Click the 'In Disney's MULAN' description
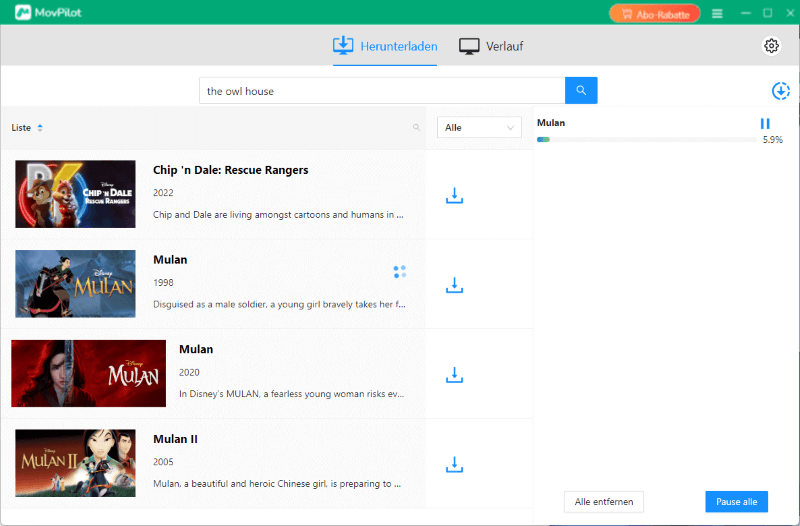The height and width of the screenshot is (526, 800). point(291,394)
